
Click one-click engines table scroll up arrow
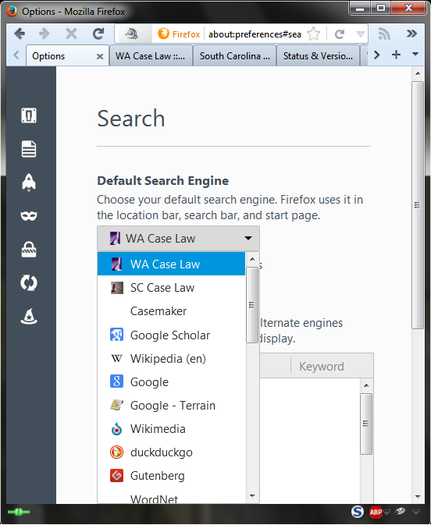(x=366, y=385)
